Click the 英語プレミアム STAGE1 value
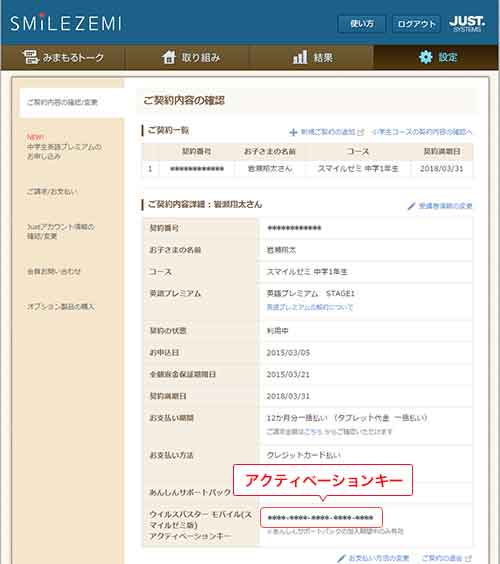500x564 pixels. pos(310,294)
